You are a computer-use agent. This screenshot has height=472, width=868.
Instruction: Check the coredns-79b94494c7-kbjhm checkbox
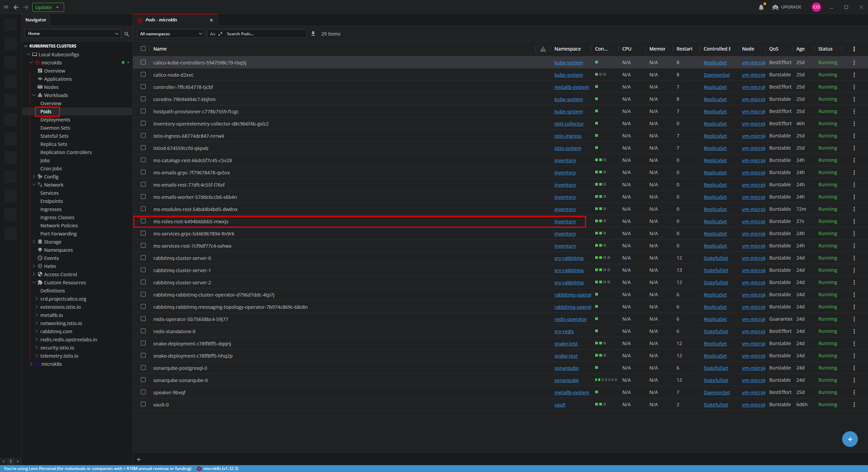point(143,99)
